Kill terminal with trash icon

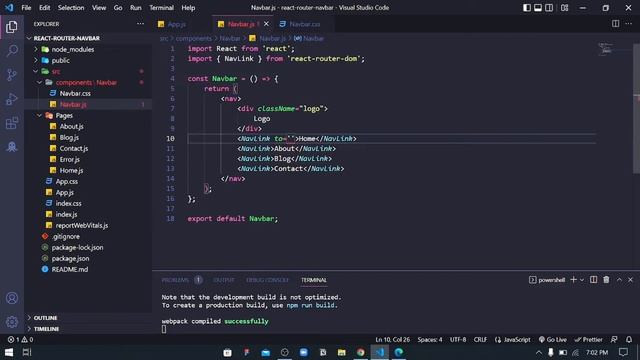(606, 280)
